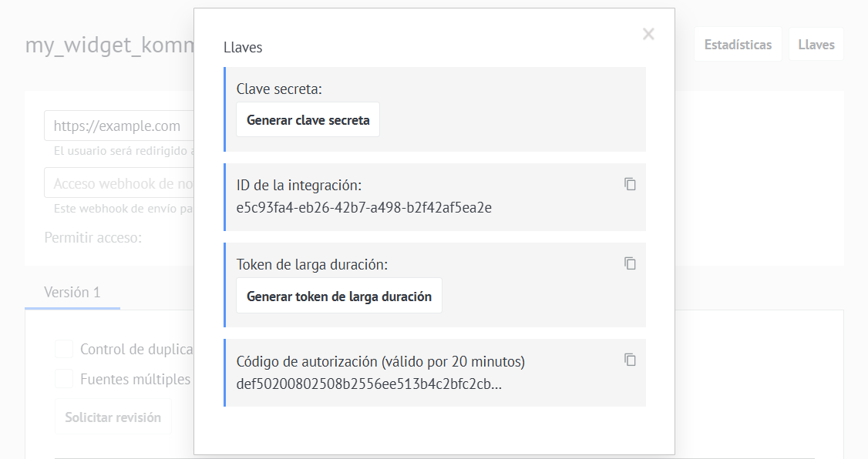This screenshot has width=868, height=459.
Task: Click the my_widget_komm integration title
Action: (x=109, y=45)
